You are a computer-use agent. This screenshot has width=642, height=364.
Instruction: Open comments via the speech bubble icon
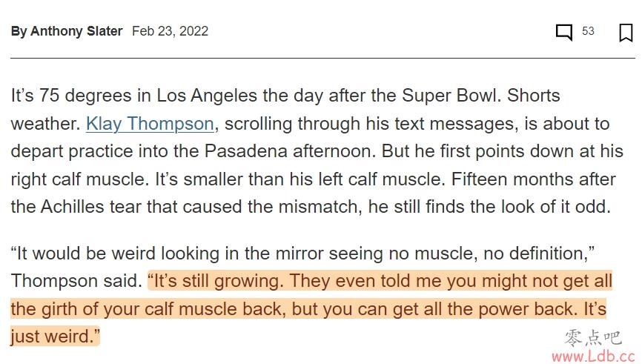click(x=564, y=32)
